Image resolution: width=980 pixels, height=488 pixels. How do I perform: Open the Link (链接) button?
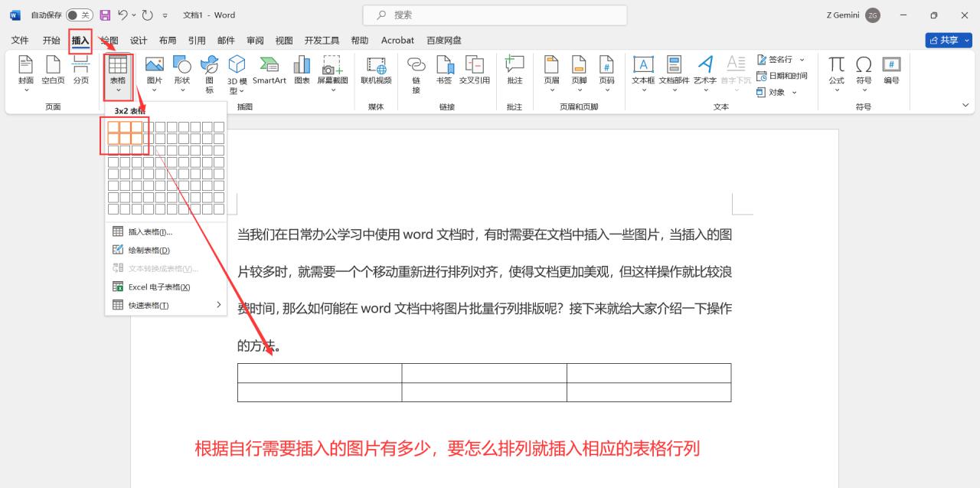[416, 74]
